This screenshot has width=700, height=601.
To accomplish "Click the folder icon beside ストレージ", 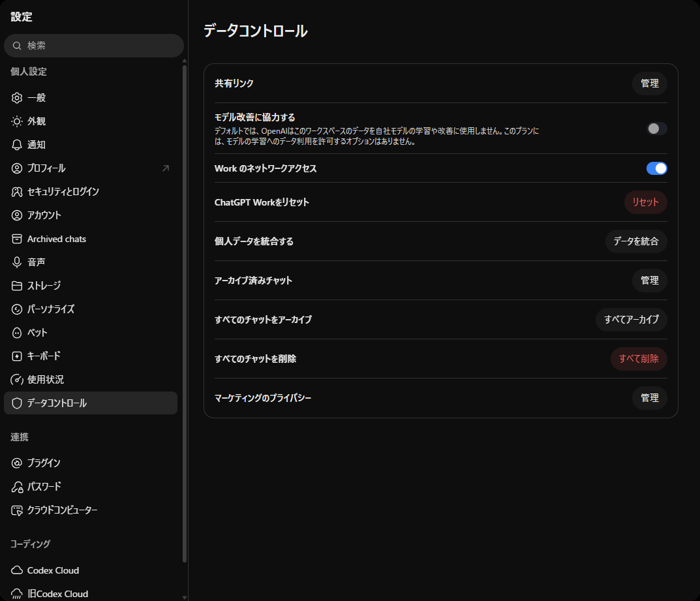I will [x=17, y=286].
